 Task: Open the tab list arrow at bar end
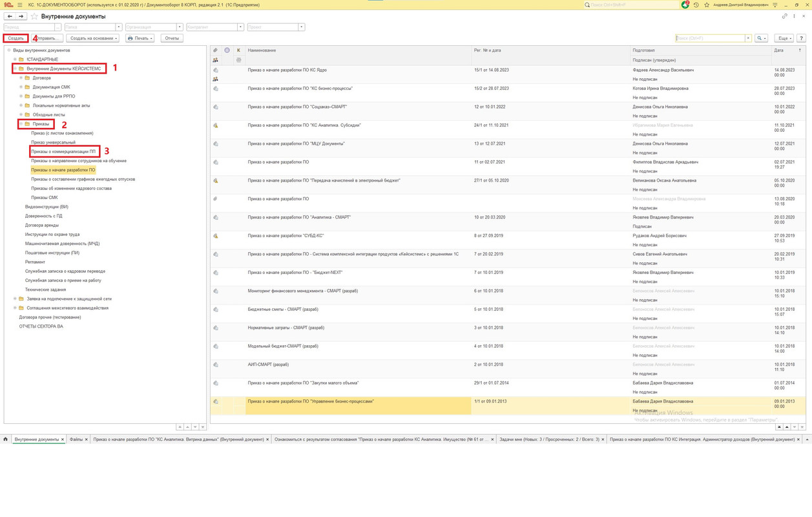coord(807,439)
